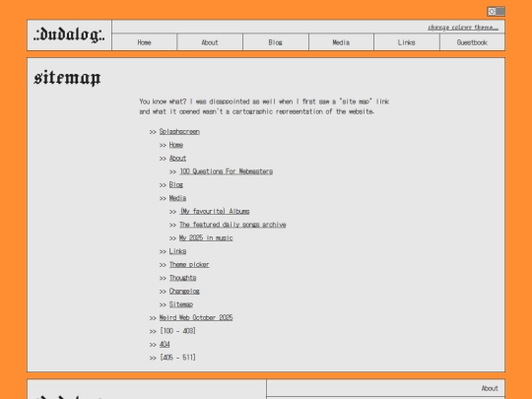Follow the Home link in sitemap list
This screenshot has height=399, width=532.
click(176, 145)
